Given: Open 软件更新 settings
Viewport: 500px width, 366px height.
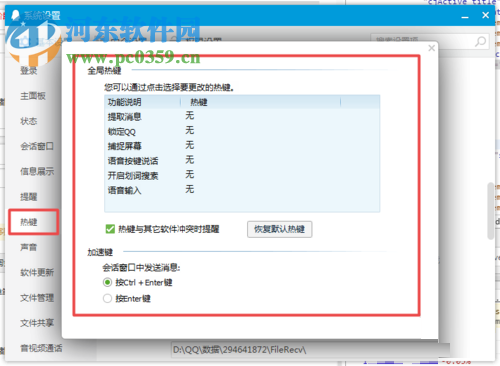Looking at the screenshot, I should pyautogui.click(x=37, y=273).
